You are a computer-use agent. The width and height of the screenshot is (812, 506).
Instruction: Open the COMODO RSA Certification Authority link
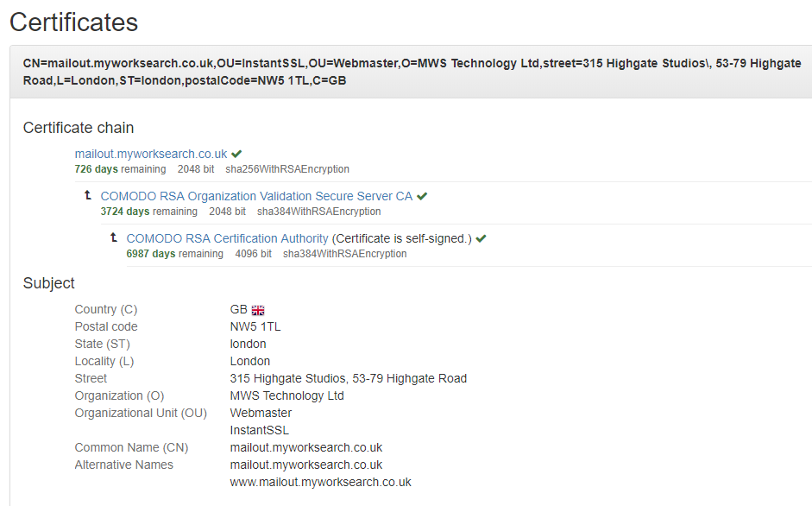click(227, 238)
